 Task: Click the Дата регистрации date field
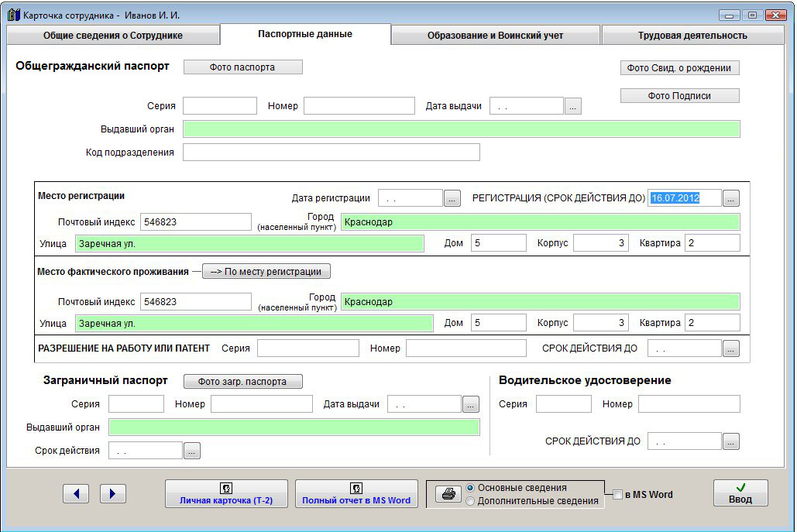pos(411,198)
